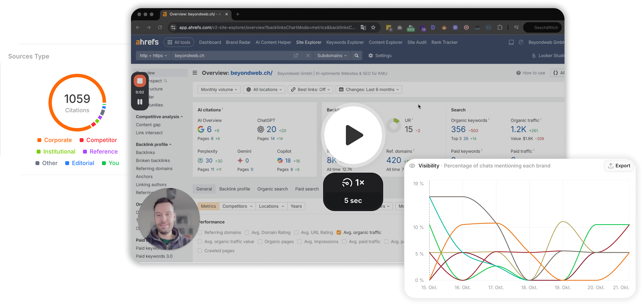Open the Changes: Last 6 months dropdown
644x306 pixels.
(369, 89)
